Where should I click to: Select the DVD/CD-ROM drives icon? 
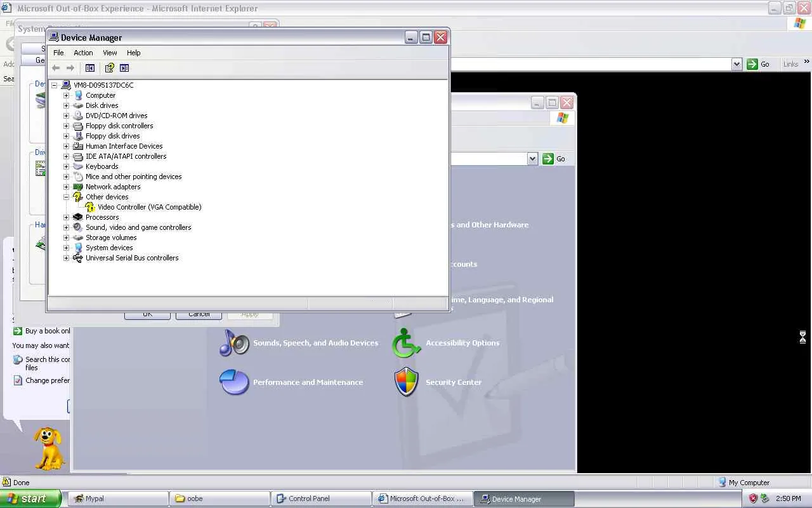78,116
